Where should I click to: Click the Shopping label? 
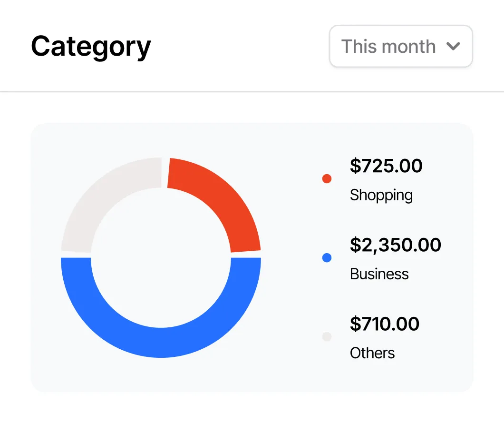(381, 195)
